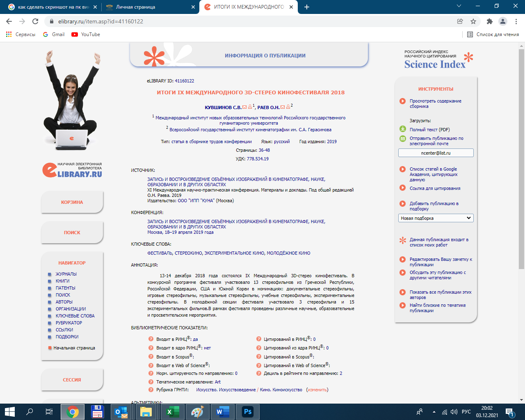Click author profile icon next to КУВШИНОВ С.В.

coord(250,107)
